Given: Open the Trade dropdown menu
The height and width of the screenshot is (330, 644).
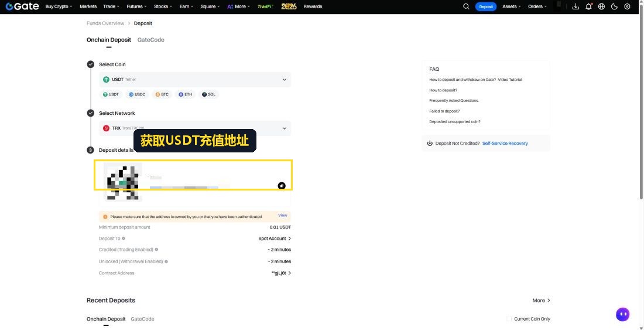Looking at the screenshot, I should point(111,6).
